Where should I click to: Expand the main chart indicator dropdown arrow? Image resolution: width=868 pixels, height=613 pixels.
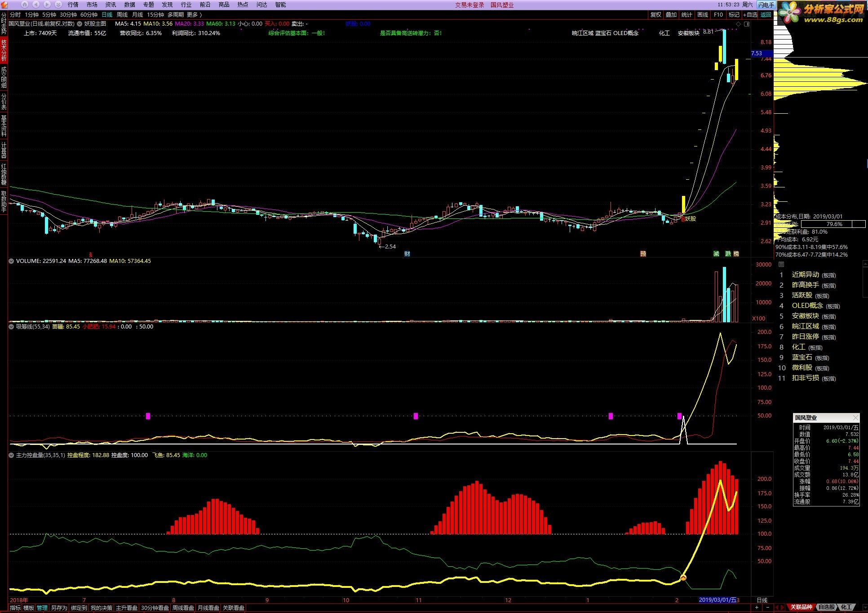click(80, 24)
